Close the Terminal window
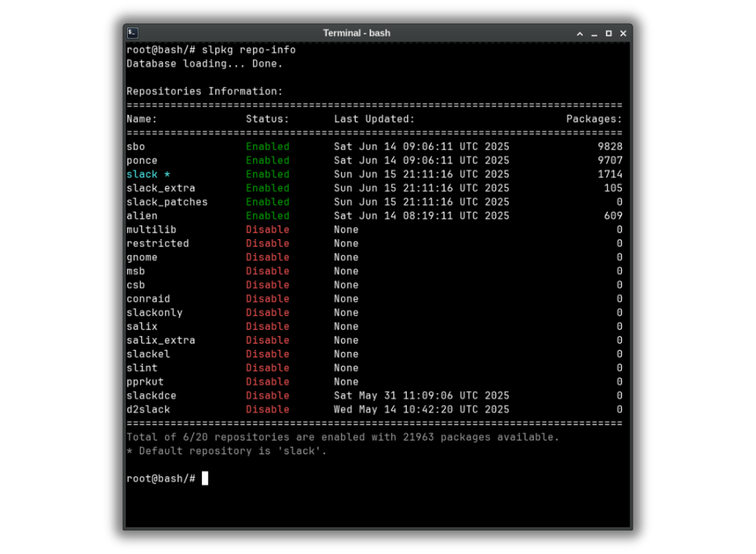Image resolution: width=756 pixels, height=554 pixels. [x=623, y=34]
